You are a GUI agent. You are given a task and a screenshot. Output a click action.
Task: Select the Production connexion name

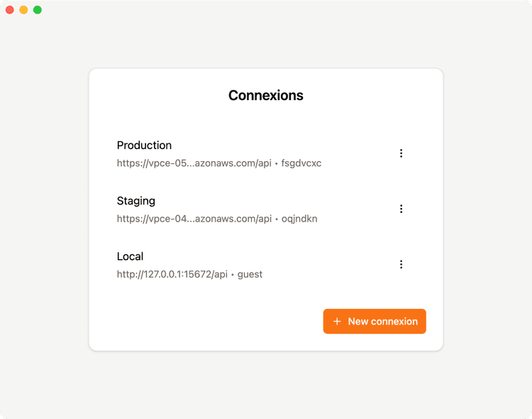(144, 145)
